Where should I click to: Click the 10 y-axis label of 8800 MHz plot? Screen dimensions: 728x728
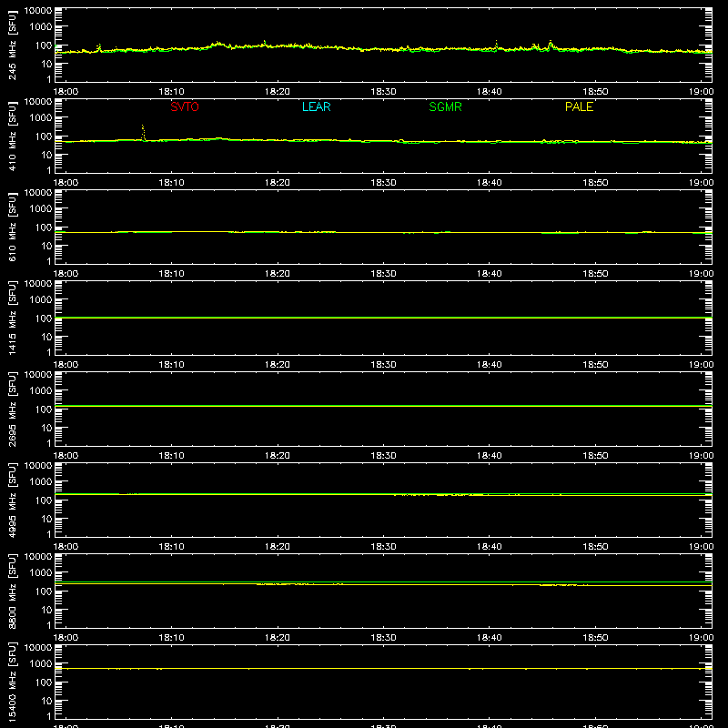pyautogui.click(x=46, y=610)
